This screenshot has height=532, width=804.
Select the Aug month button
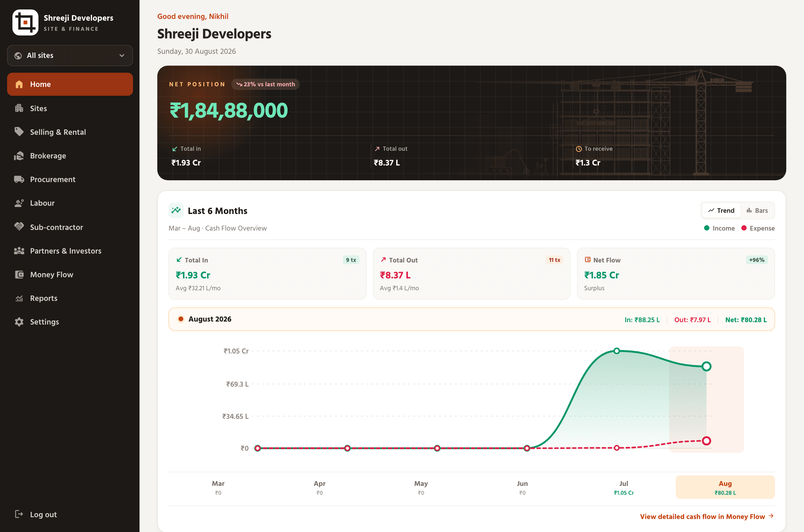pyautogui.click(x=725, y=487)
